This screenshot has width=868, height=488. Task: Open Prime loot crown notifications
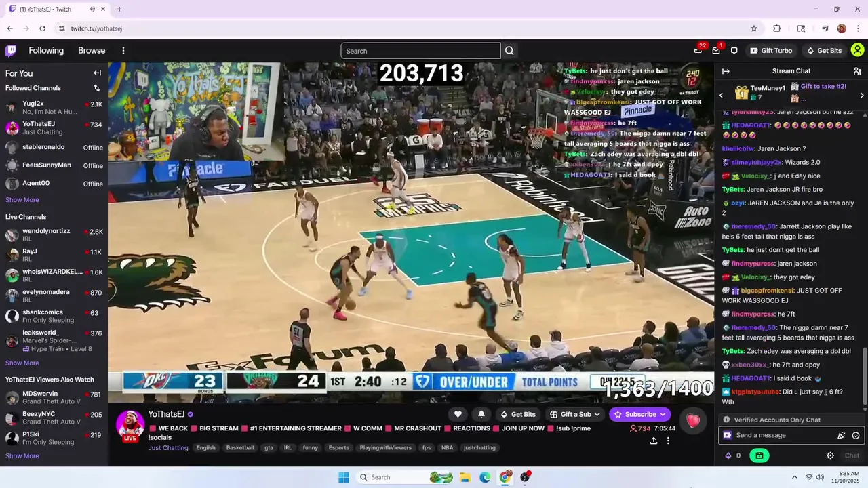pyautogui.click(x=698, y=51)
